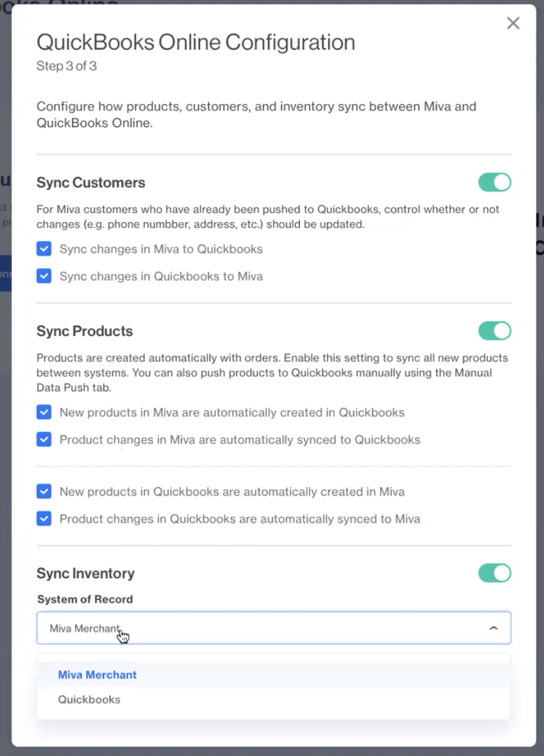This screenshot has height=756, width=544.
Task: Untick new Miva products auto-created in Quickbooks
Action: [x=44, y=412]
